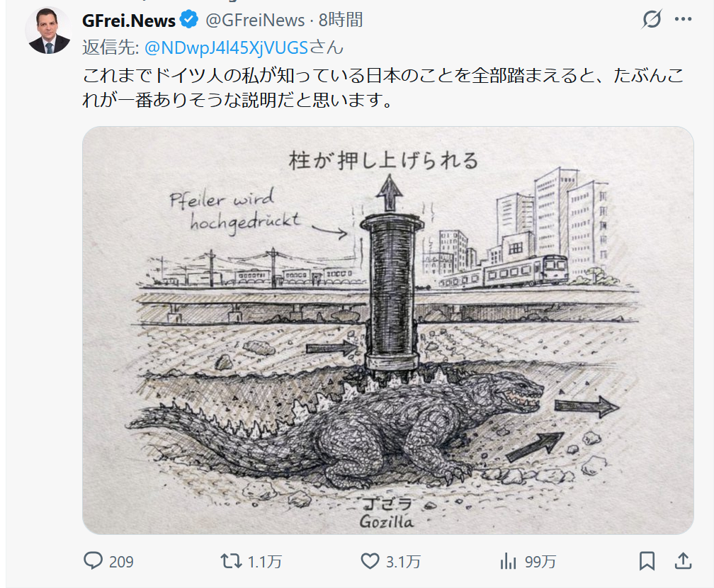Open the @GFreiNews handle link
Screen dimensions: 714x588
click(255, 21)
